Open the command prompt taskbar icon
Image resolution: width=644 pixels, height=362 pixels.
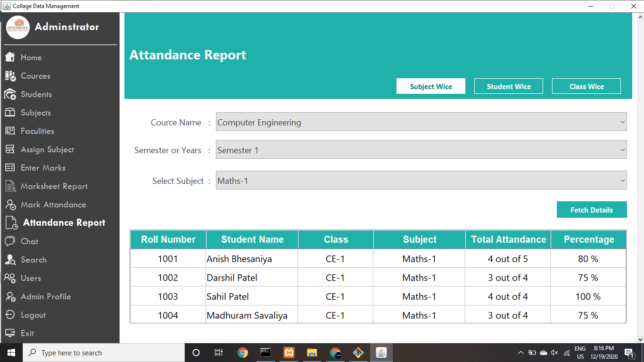click(x=266, y=353)
